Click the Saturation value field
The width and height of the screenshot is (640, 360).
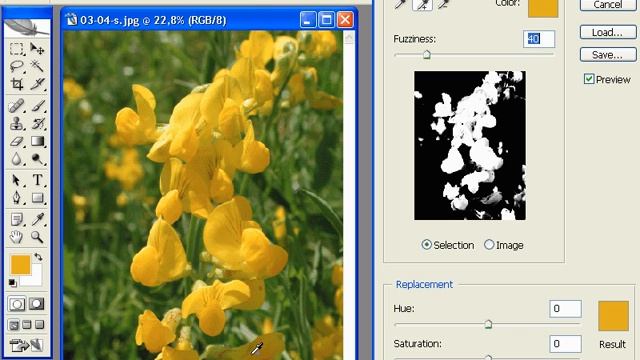(565, 344)
